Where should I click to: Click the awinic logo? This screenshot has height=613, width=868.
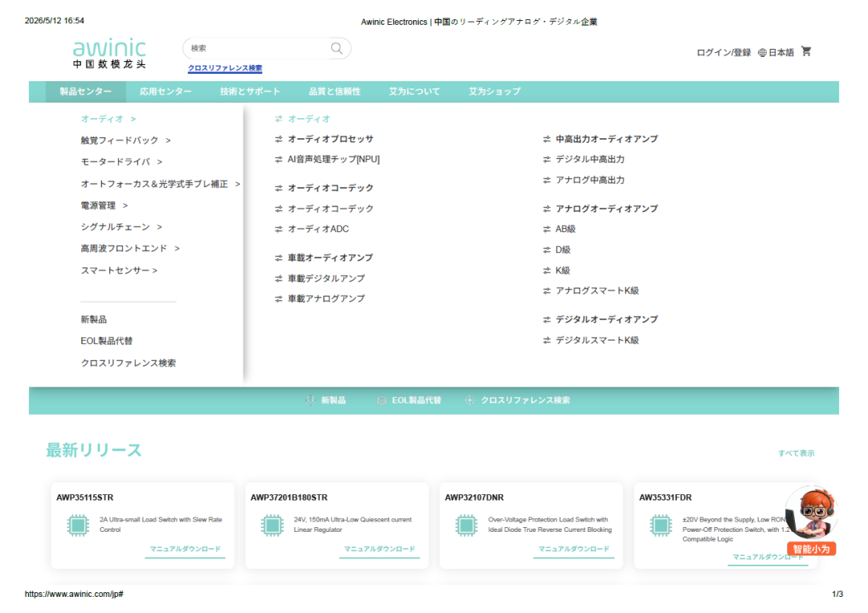[x=109, y=53]
